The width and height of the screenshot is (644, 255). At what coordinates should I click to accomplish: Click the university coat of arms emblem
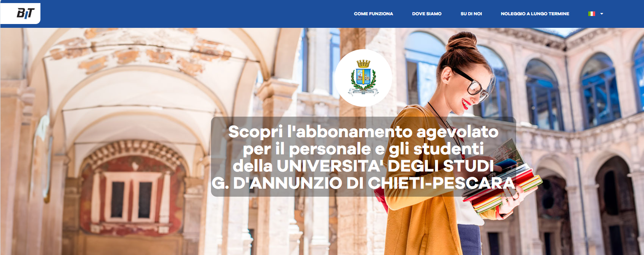tap(363, 77)
